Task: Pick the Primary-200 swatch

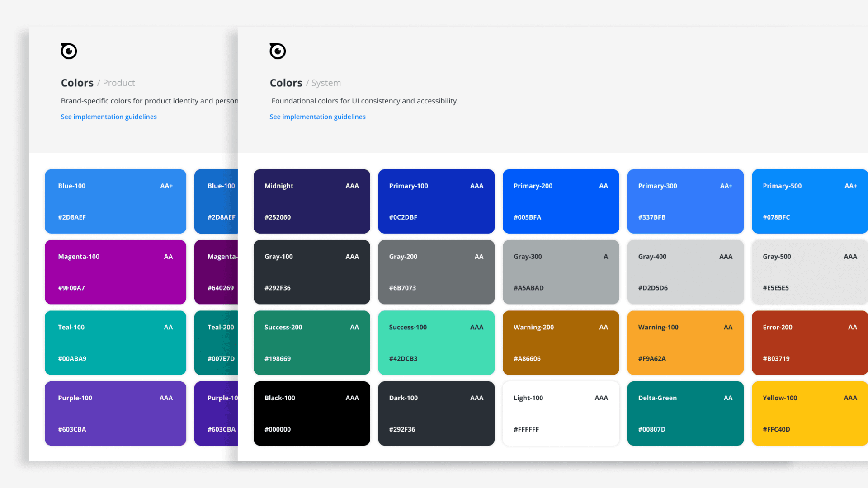Action: 561,202
